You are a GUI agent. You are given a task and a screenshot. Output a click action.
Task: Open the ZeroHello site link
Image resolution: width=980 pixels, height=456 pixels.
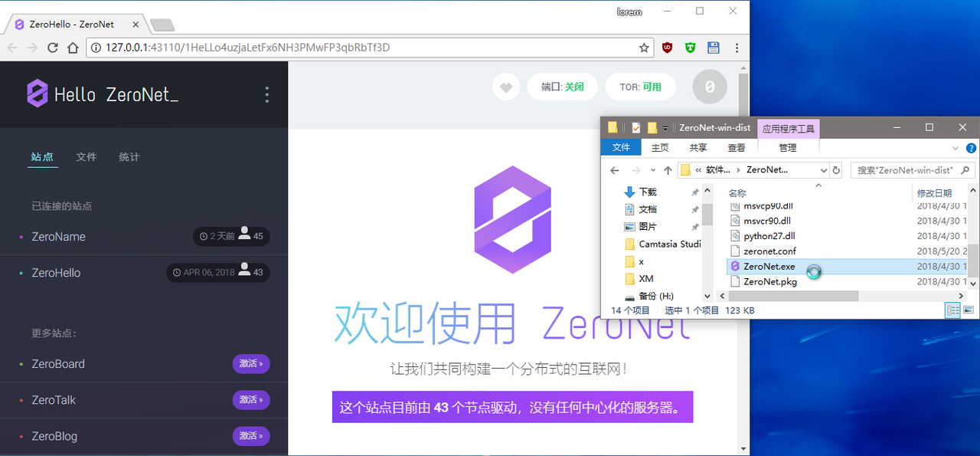(56, 273)
